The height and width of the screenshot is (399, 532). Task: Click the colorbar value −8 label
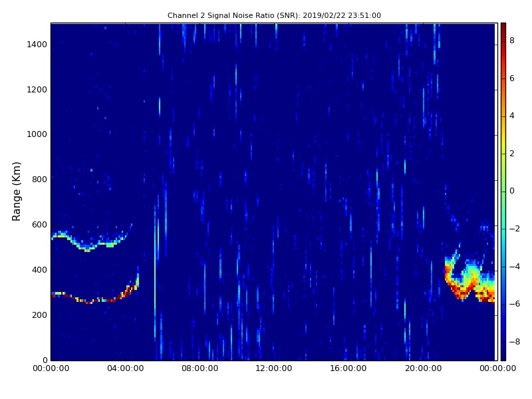(x=515, y=342)
